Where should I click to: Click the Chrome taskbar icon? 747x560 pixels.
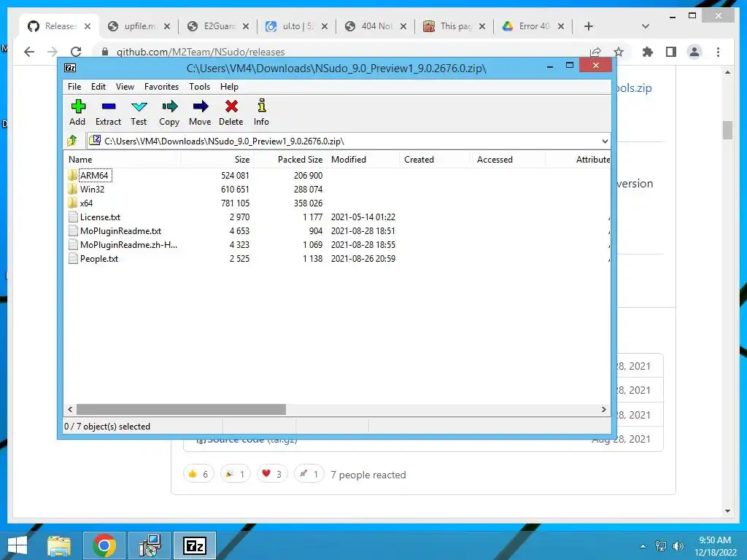pyautogui.click(x=104, y=545)
